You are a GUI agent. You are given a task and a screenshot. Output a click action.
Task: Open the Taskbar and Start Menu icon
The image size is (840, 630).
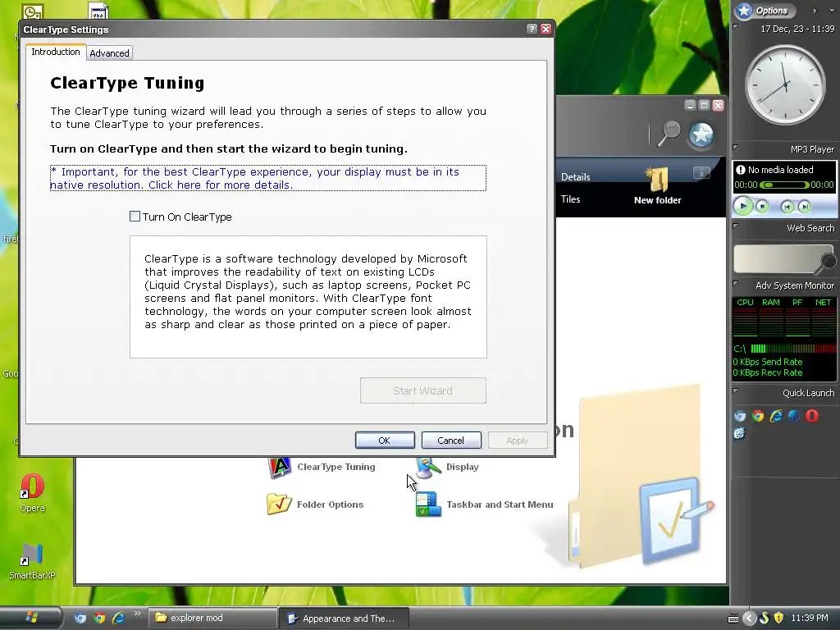pos(428,504)
